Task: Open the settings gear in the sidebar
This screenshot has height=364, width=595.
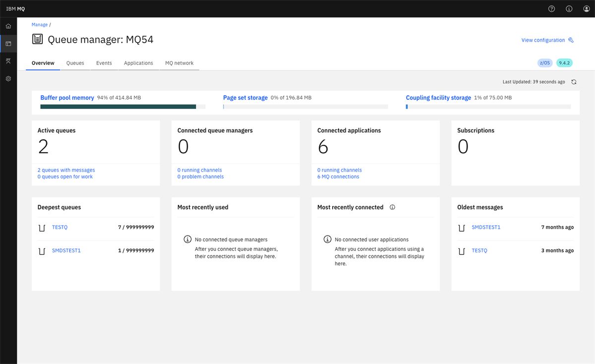Action: coord(8,78)
